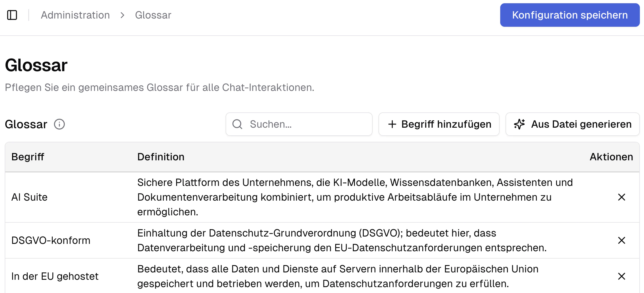Focus the Suchen search field
The width and height of the screenshot is (644, 293).
coord(299,124)
